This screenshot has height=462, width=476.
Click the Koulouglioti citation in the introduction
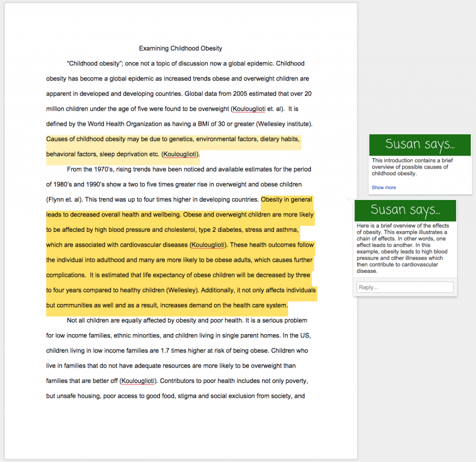tap(250, 109)
